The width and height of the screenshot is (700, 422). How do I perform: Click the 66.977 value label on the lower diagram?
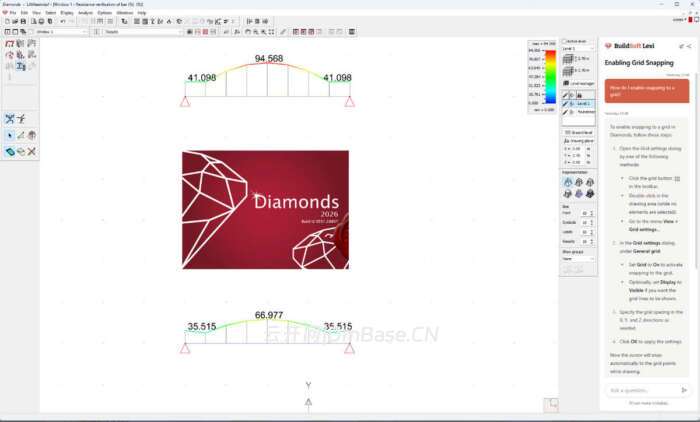pyautogui.click(x=269, y=315)
